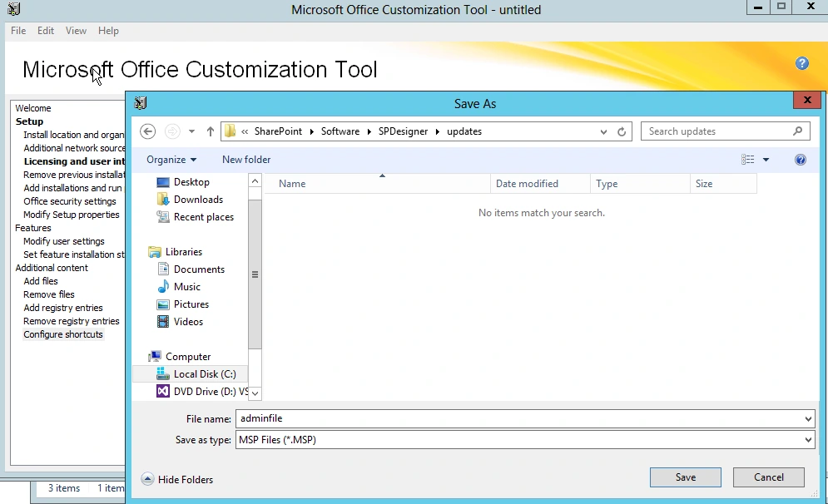This screenshot has height=504, width=828.
Task: Click the Save As dialog help icon
Action: 801,160
